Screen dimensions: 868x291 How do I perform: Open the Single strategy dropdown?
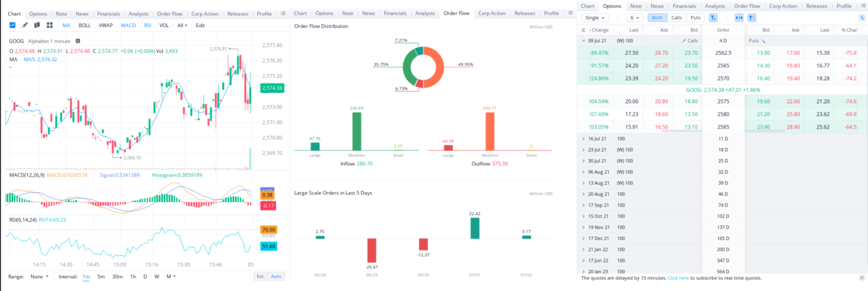coord(595,18)
